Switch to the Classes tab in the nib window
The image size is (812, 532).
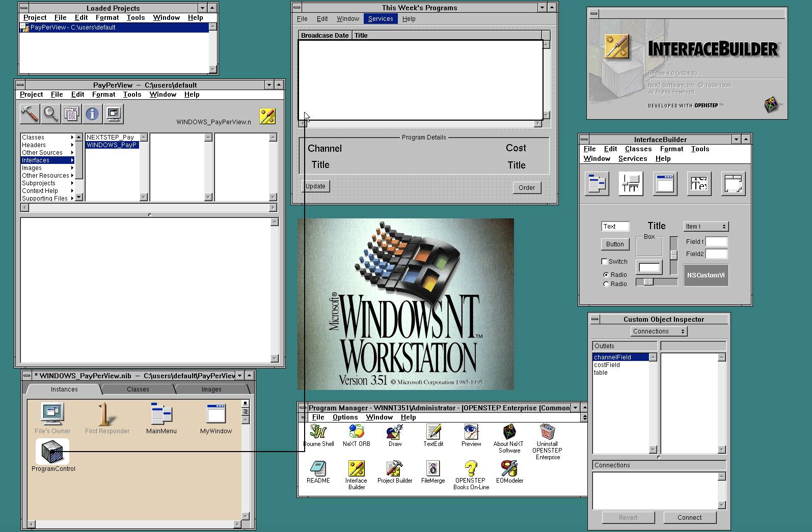tap(138, 389)
